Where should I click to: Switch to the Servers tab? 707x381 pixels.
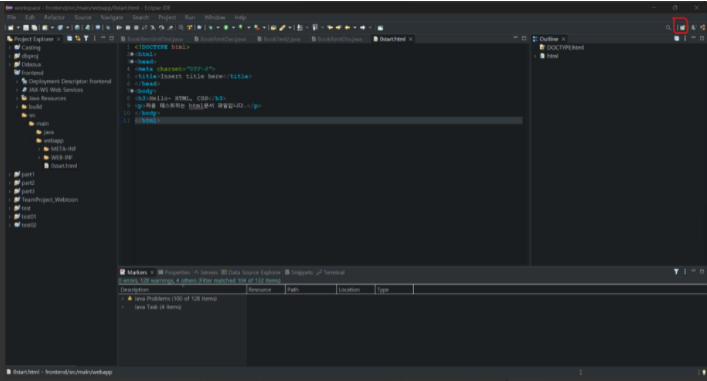[206, 272]
